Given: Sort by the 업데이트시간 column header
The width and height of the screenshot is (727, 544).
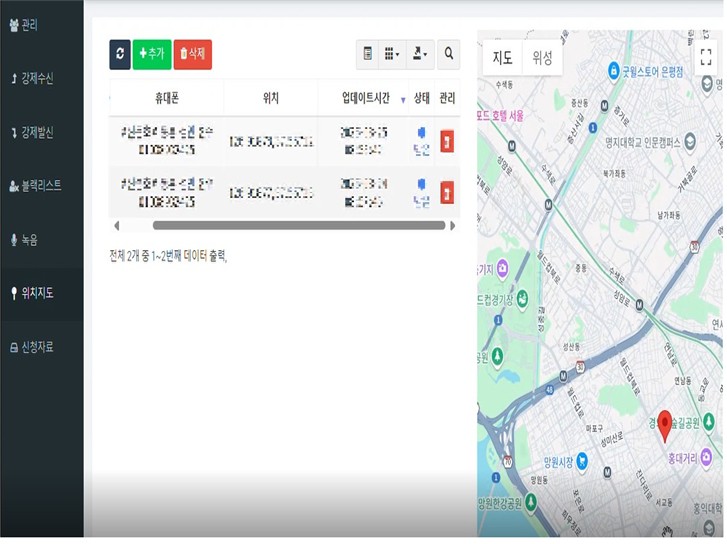Looking at the screenshot, I should click(x=366, y=98).
